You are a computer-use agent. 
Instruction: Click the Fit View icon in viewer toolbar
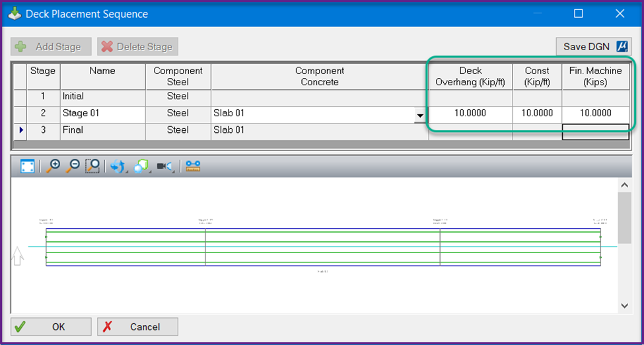tap(27, 167)
